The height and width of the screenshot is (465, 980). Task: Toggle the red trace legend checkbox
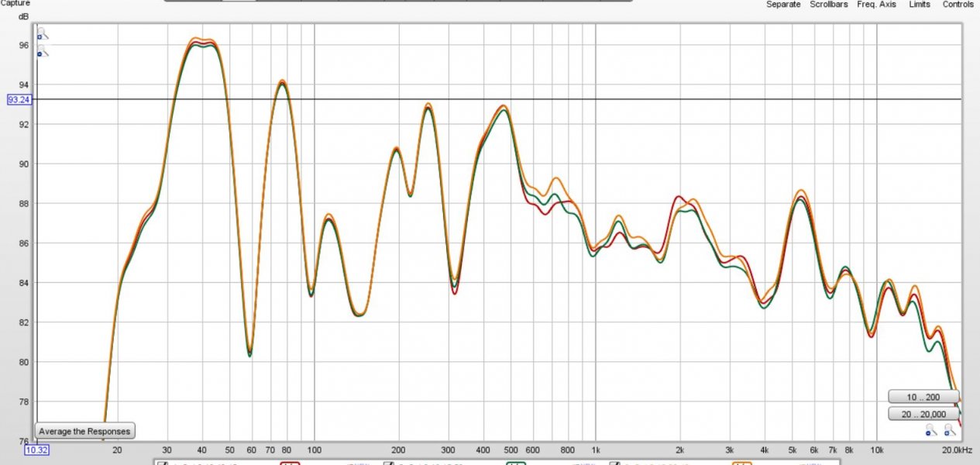pyautogui.click(x=163, y=463)
